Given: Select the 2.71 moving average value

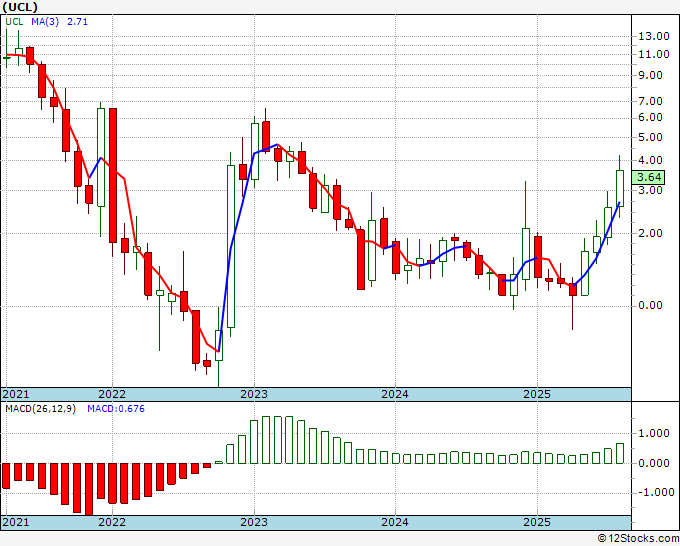Looking at the screenshot, I should (x=77, y=21).
